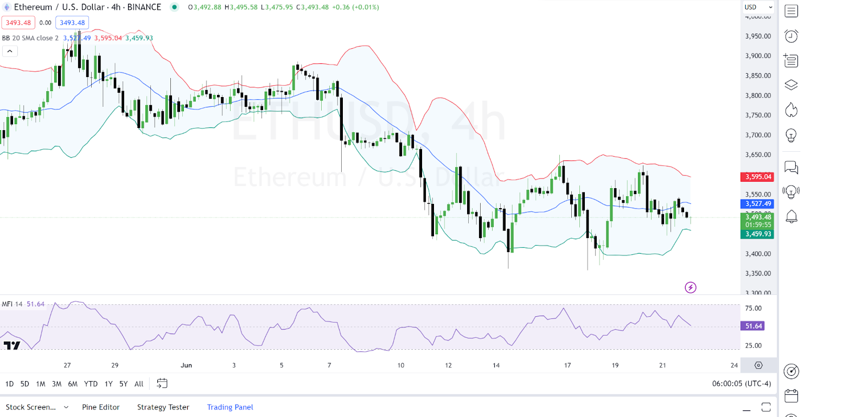Click the TradingView logo on chart
The image size is (868, 417).
(11, 345)
